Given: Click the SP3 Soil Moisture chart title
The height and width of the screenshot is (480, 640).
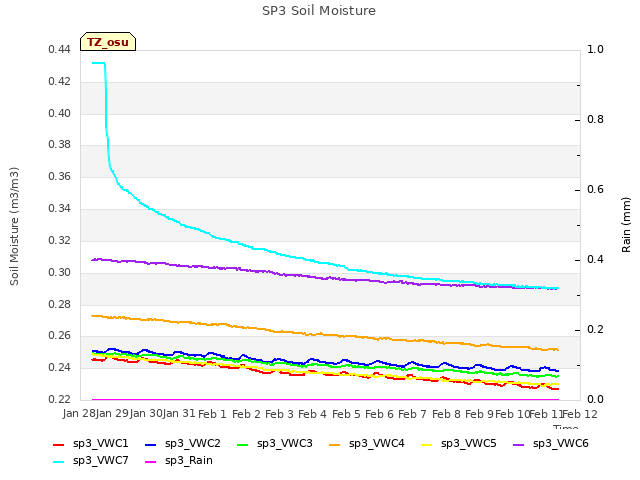Looking at the screenshot, I should pyautogui.click(x=319, y=11).
